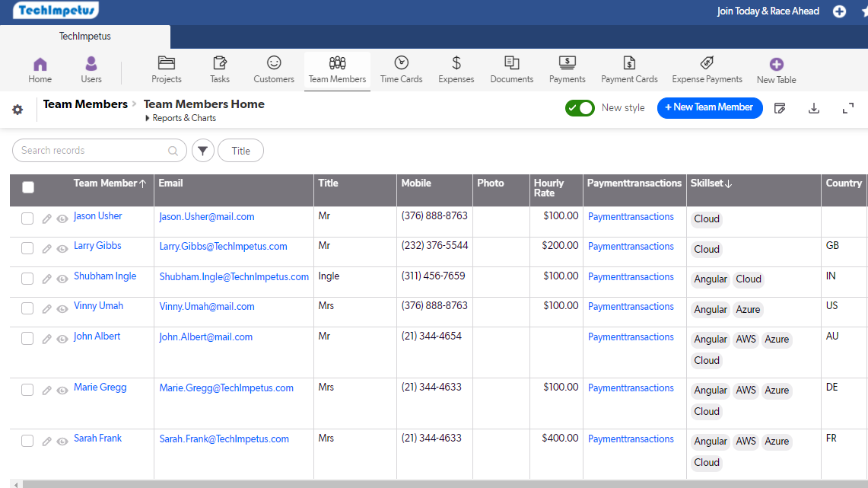Open Paymenttransactions link for Marie Gregg
This screenshot has height=488, width=868.
tap(631, 388)
